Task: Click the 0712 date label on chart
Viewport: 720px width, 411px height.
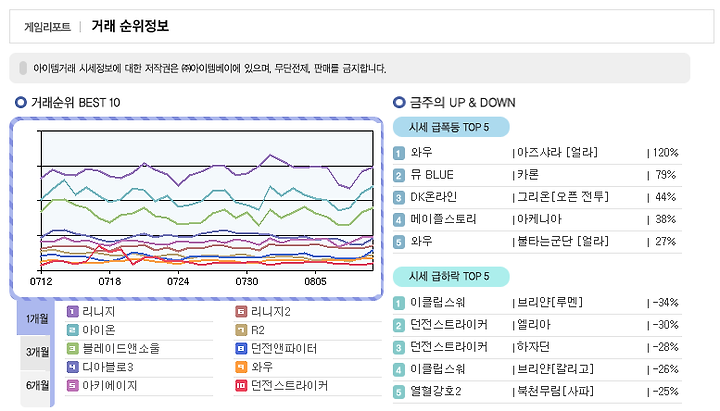Action: click(41, 282)
